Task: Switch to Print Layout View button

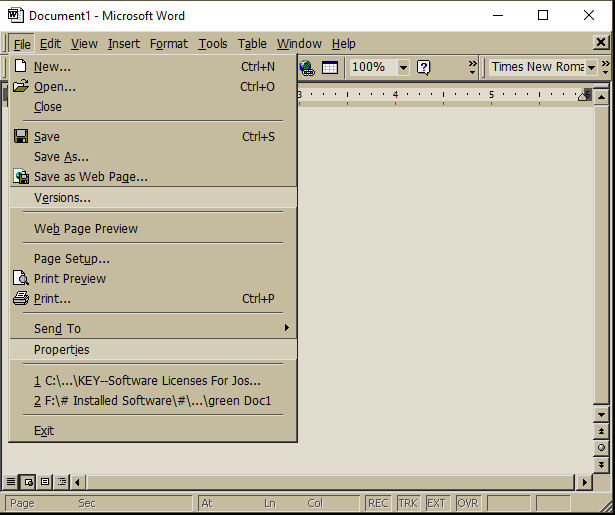Action: click(x=45, y=482)
